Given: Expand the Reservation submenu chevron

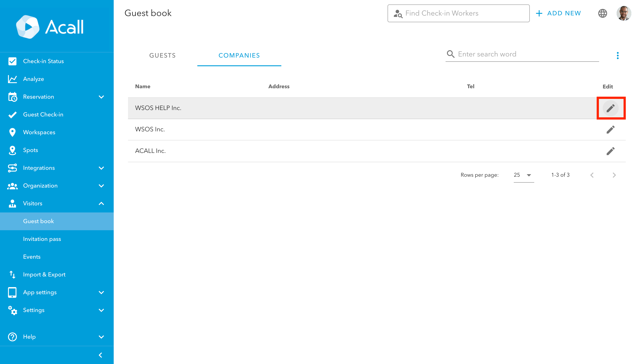Looking at the screenshot, I should (x=101, y=97).
